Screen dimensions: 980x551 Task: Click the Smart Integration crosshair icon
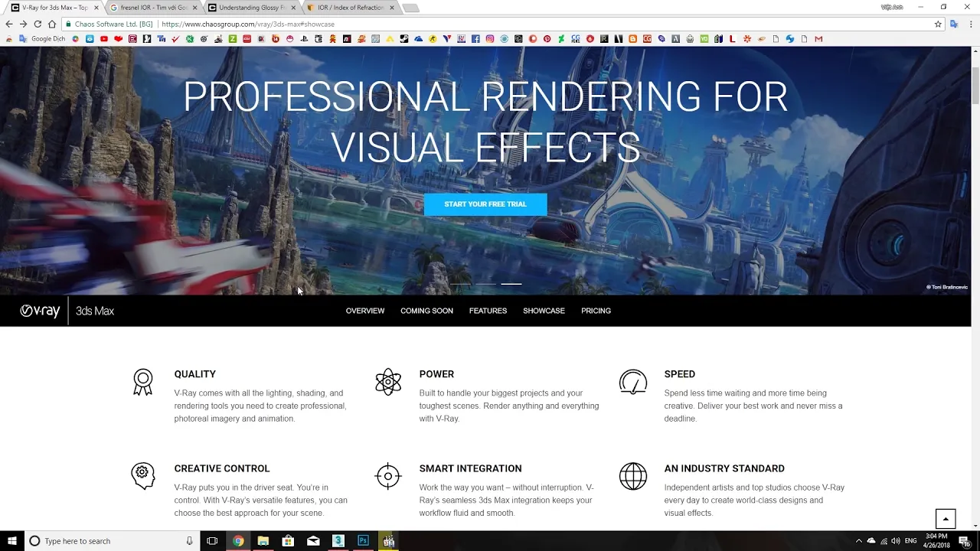(x=388, y=476)
